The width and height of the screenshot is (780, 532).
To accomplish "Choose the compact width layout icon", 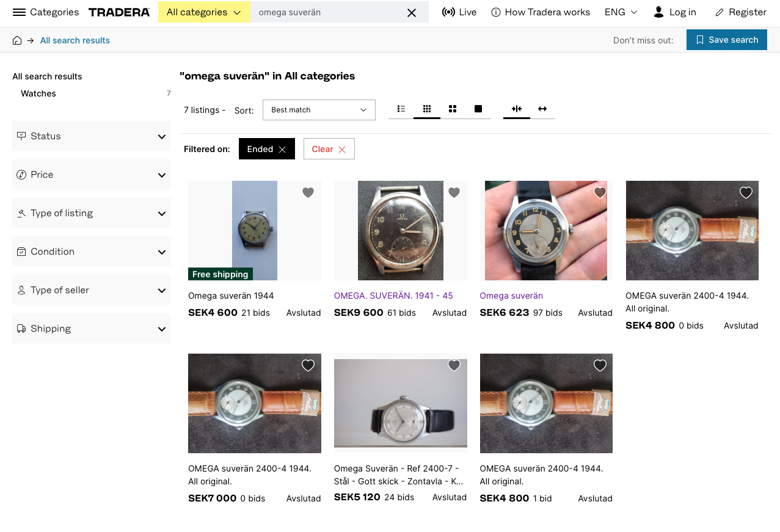I will pos(517,109).
